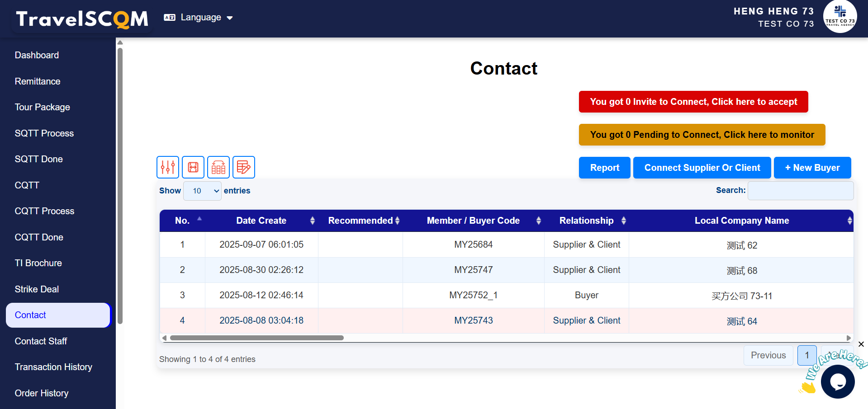This screenshot has height=409, width=868.
Task: Expand the show entries count selector
Action: (202, 191)
